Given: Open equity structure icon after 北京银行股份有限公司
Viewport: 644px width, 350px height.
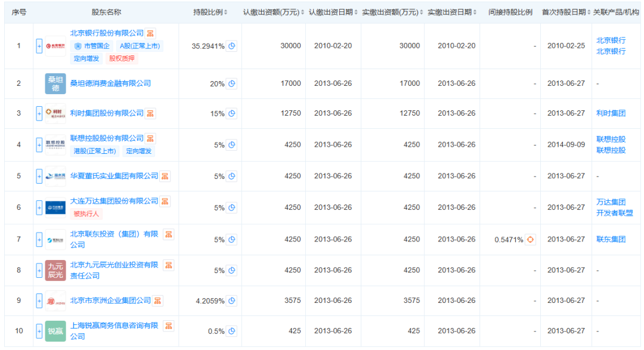Looking at the screenshot, I should tap(151, 33).
